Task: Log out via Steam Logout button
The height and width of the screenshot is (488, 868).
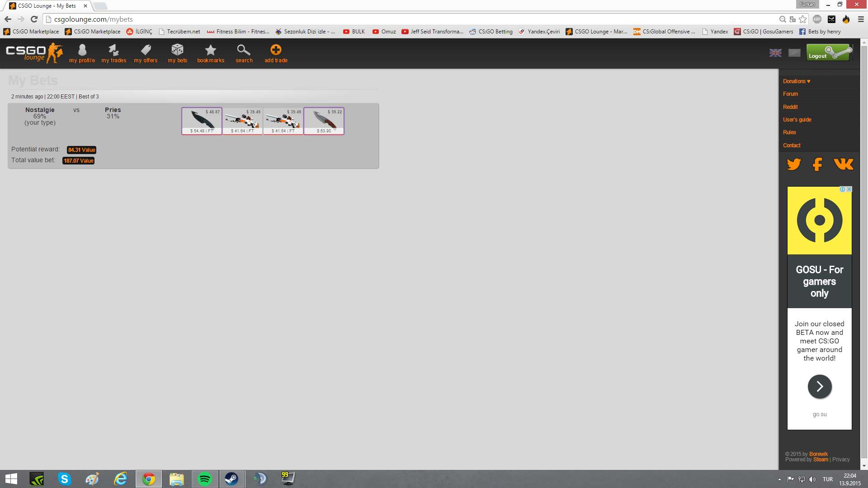Action: point(830,52)
